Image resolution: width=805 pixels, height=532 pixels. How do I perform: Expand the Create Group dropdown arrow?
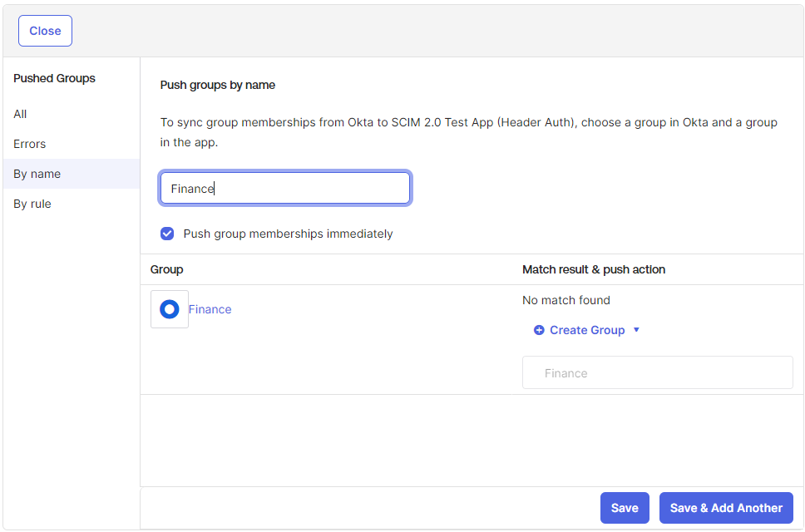point(637,330)
